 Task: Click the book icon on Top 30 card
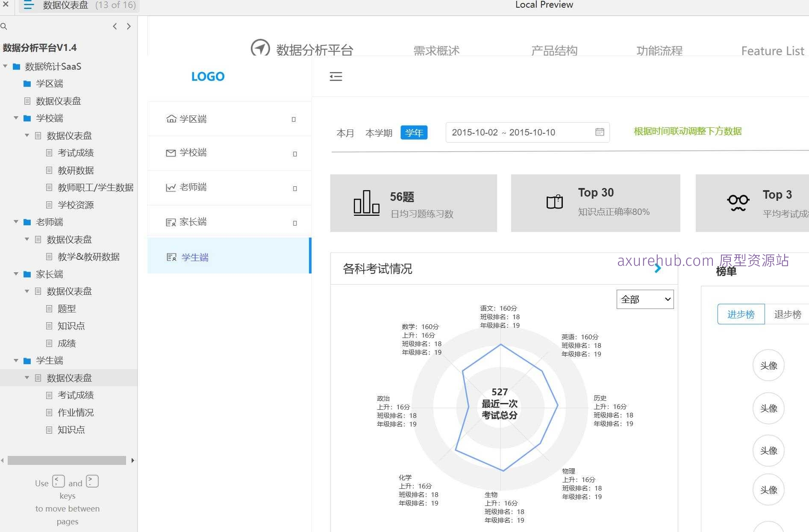[554, 202]
